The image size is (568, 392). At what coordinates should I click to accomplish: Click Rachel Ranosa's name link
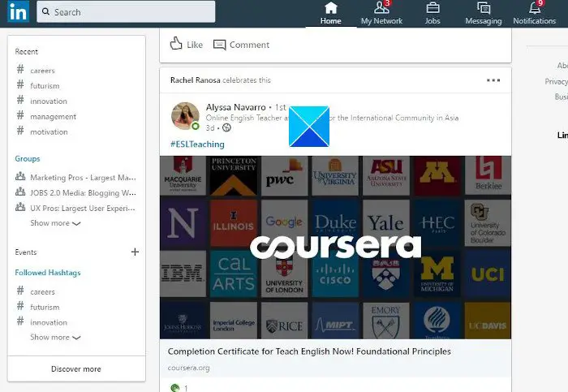(195, 80)
